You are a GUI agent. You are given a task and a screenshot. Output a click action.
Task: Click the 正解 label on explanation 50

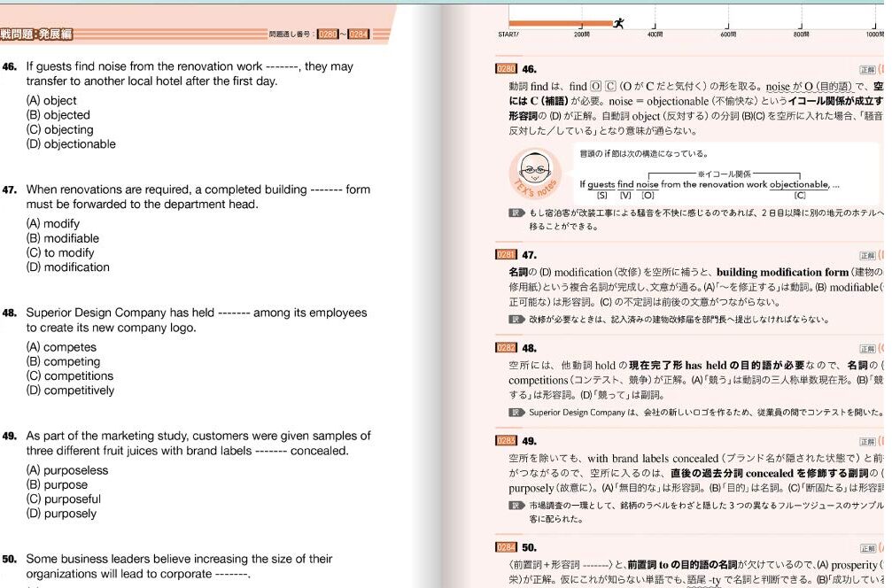867,548
